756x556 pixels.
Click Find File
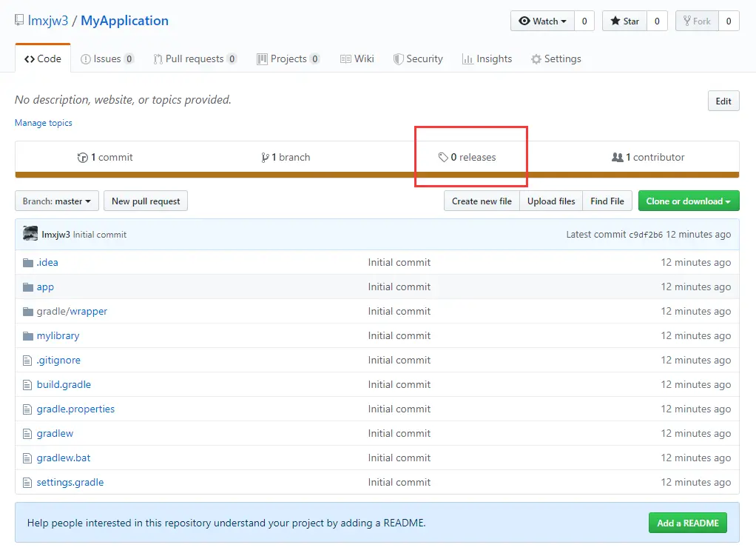(x=607, y=201)
